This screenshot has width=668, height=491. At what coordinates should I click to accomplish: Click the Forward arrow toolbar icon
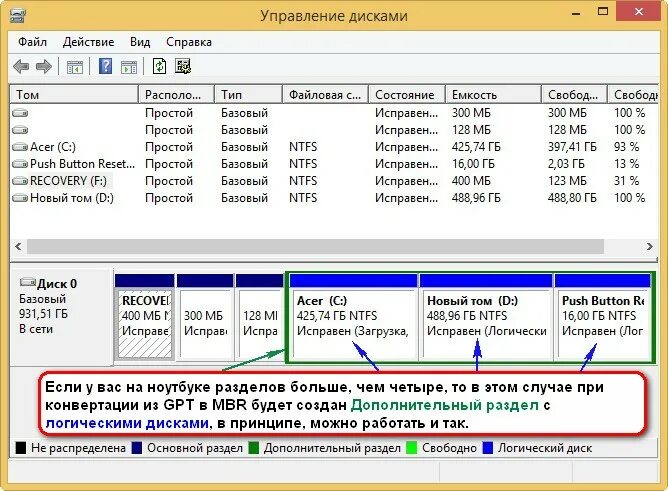point(44,66)
